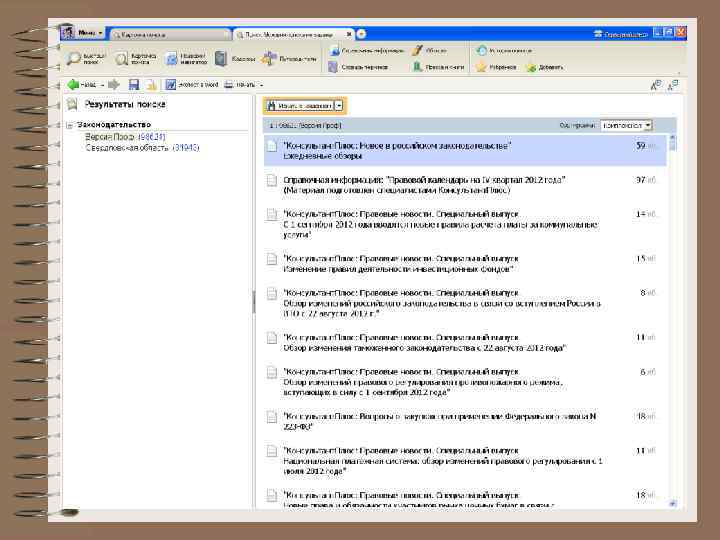Click document icon of the Правовой календарь row
Screen dimensions: 720x540
pyautogui.click(x=272, y=180)
